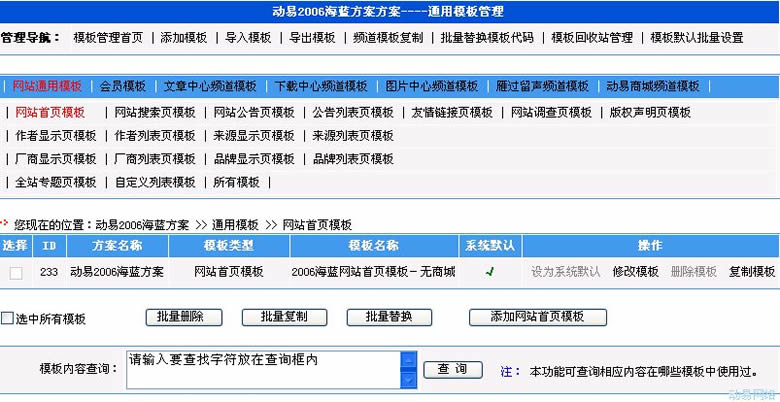Switch to the 网站通用模板 tab
This screenshot has width=780, height=402.
coord(47,86)
